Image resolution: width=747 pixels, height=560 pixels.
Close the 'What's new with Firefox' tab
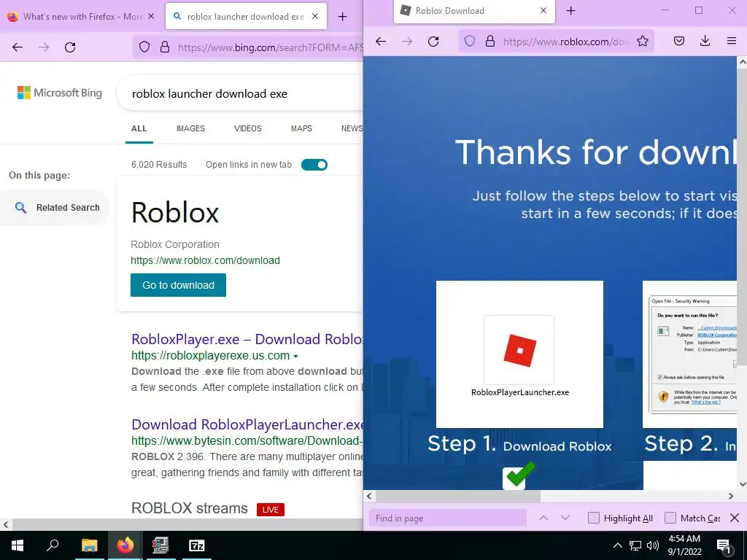coord(151,16)
